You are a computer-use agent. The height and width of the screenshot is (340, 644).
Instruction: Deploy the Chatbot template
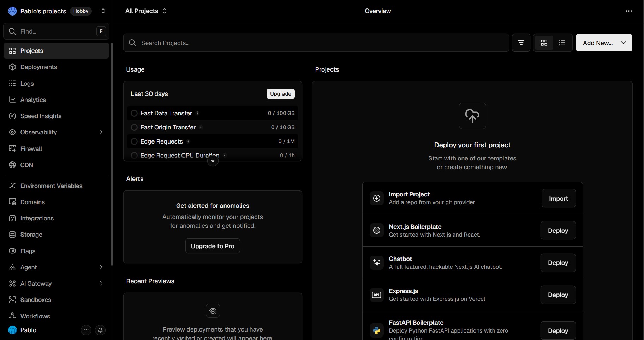[558, 263]
